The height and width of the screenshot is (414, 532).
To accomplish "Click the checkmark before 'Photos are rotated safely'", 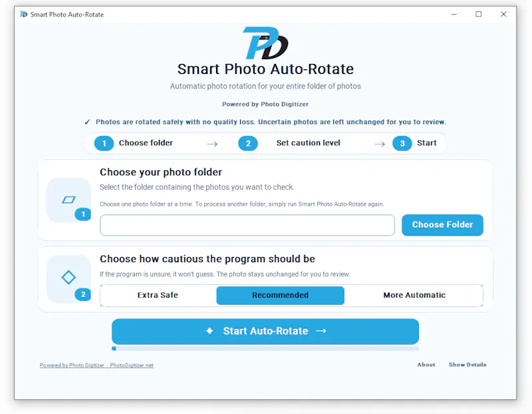I will point(87,122).
